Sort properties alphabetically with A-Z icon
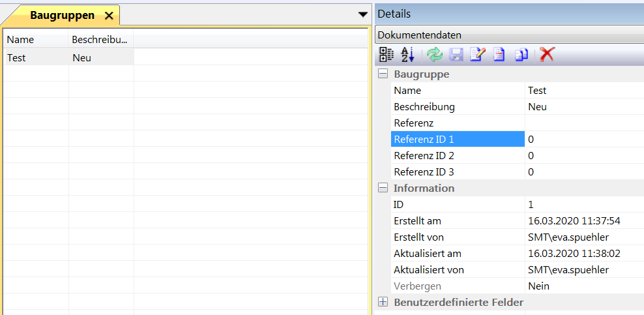644x315 pixels. pyautogui.click(x=407, y=55)
